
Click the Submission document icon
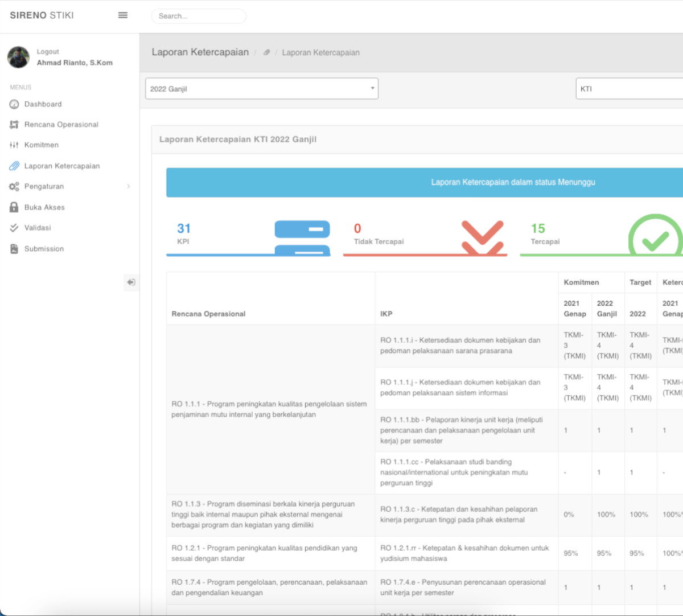click(x=14, y=249)
